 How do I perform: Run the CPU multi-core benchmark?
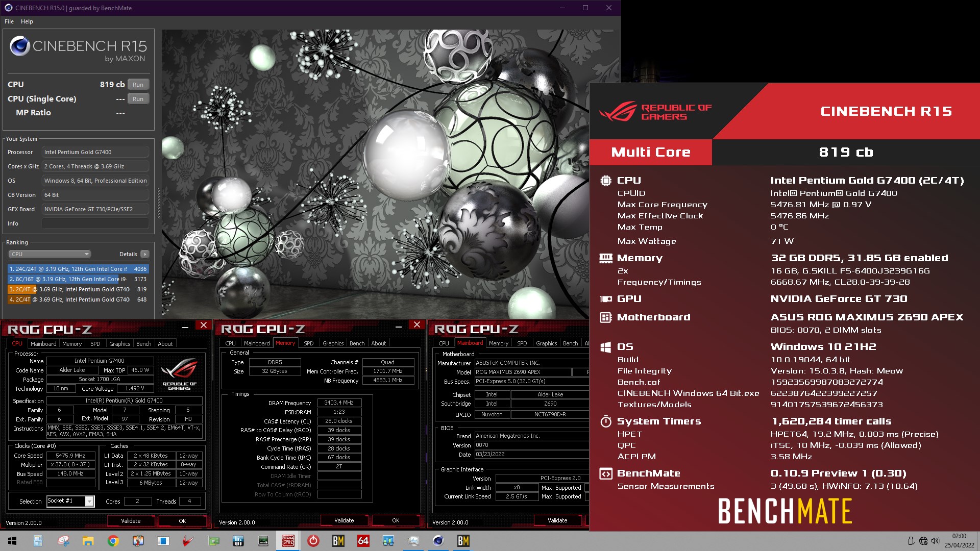click(x=138, y=85)
